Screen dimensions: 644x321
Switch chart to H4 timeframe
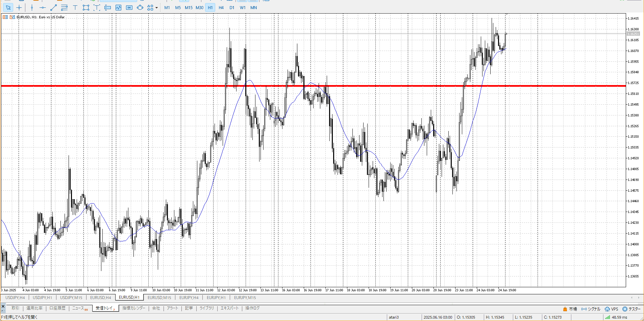pyautogui.click(x=221, y=7)
